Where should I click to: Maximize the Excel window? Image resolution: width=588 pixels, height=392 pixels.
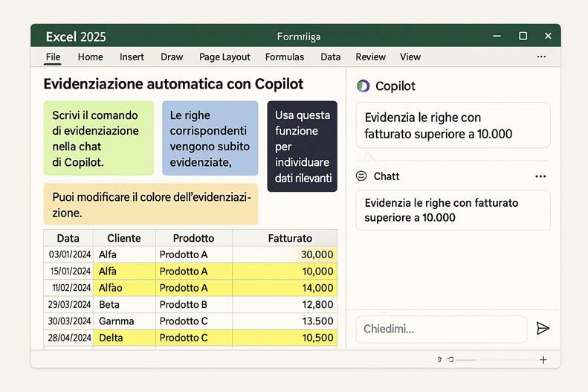coord(523,36)
